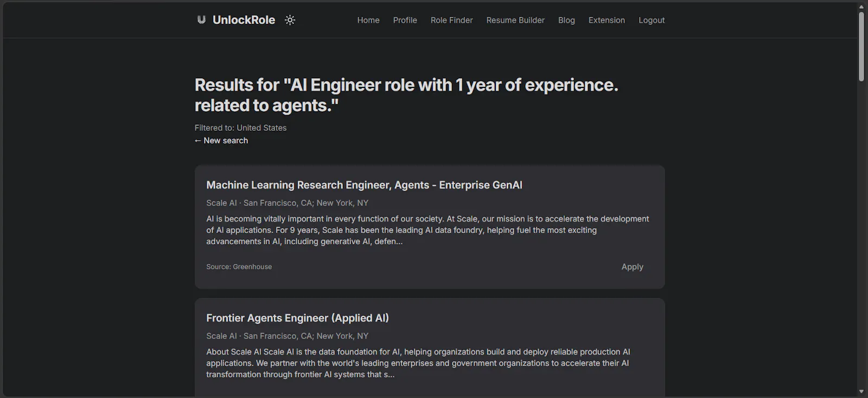Click the UnlockRole logo icon

tap(201, 20)
